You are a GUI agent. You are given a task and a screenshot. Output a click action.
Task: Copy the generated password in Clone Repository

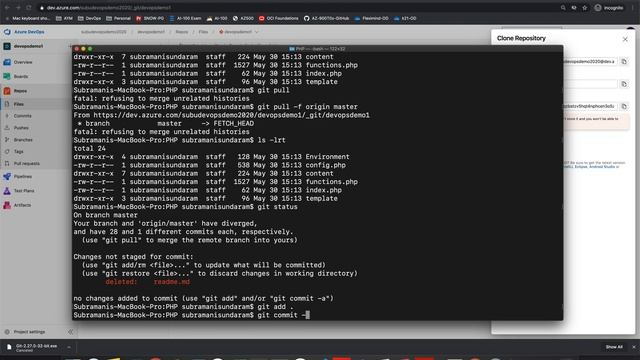click(624, 106)
